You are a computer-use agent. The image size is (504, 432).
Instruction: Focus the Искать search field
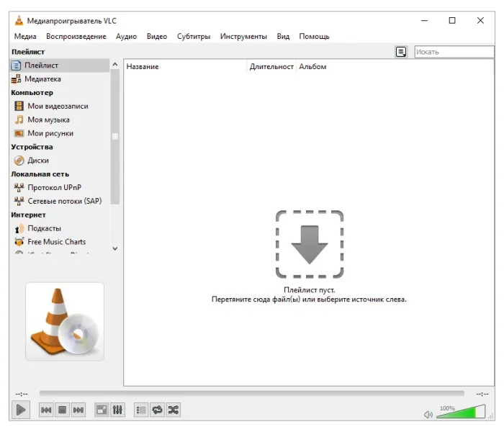tap(454, 52)
